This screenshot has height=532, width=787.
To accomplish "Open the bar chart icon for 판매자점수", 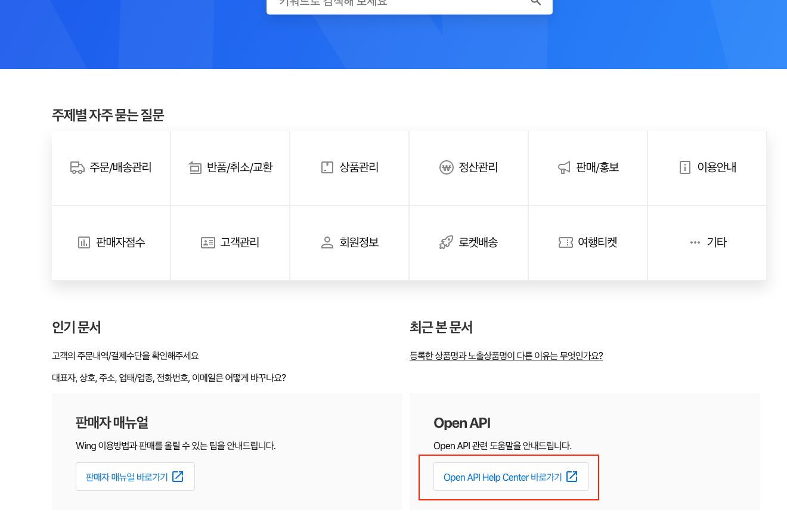I will coord(83,242).
